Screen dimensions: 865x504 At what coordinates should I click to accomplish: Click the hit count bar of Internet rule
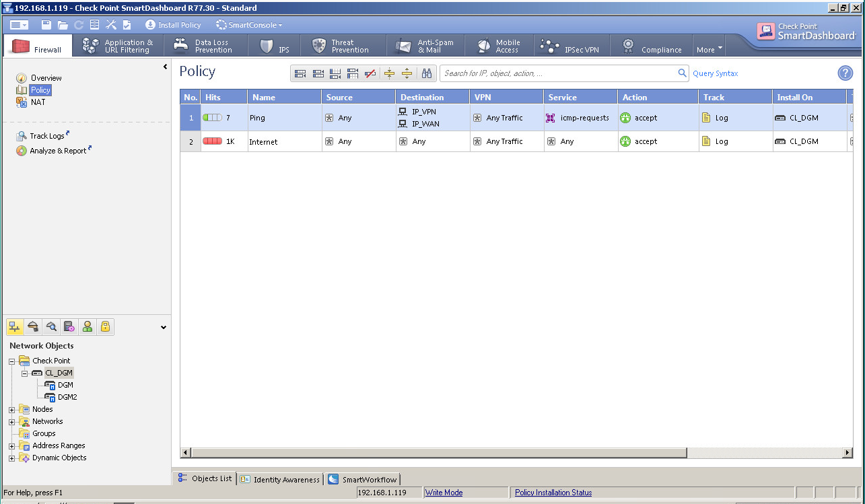click(213, 141)
